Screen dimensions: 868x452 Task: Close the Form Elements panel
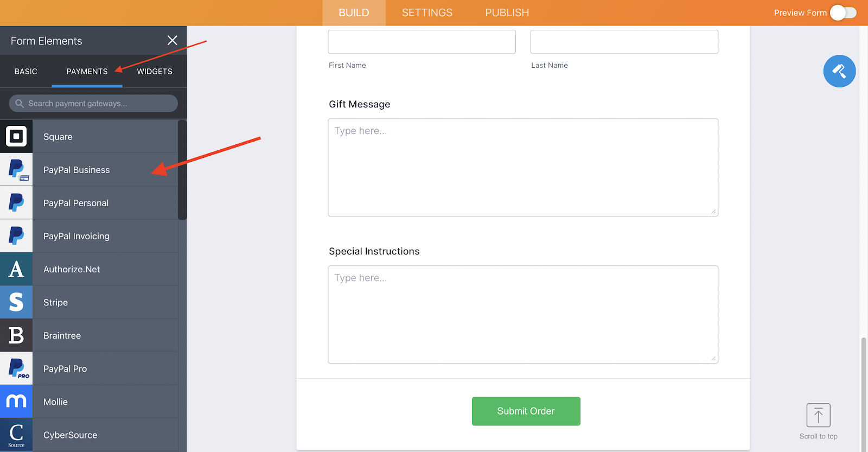pyautogui.click(x=173, y=40)
